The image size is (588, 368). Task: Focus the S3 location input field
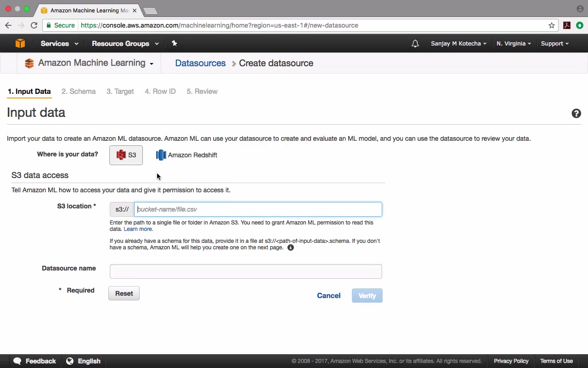click(x=258, y=209)
